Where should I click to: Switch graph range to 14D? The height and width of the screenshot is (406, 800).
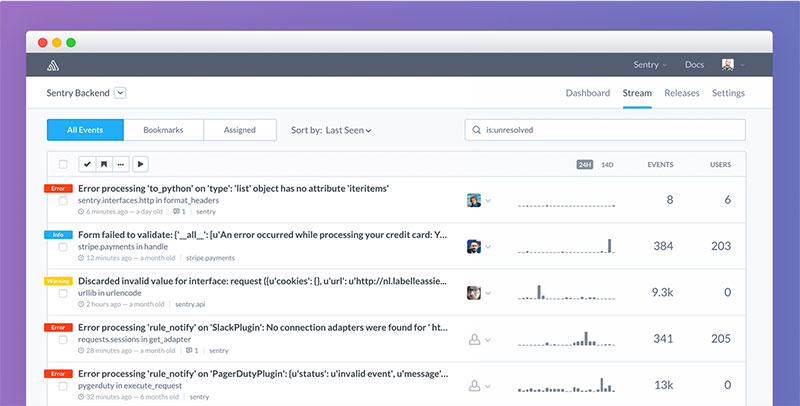607,164
